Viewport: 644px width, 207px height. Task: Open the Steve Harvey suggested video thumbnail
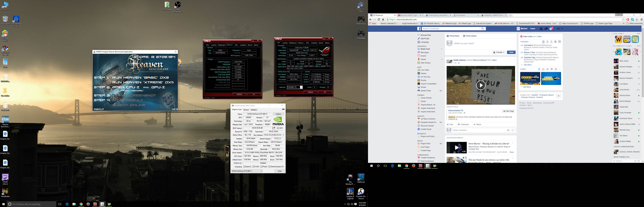[x=457, y=147]
